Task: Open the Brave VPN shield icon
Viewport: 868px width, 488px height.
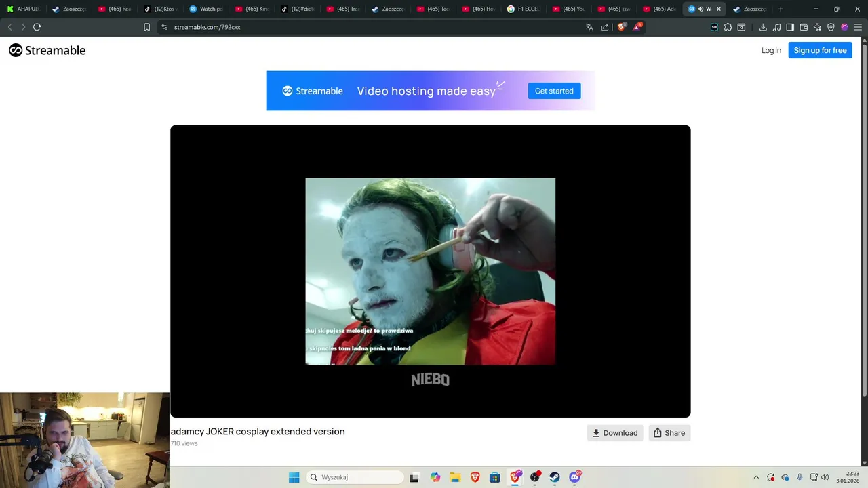Action: point(831,27)
